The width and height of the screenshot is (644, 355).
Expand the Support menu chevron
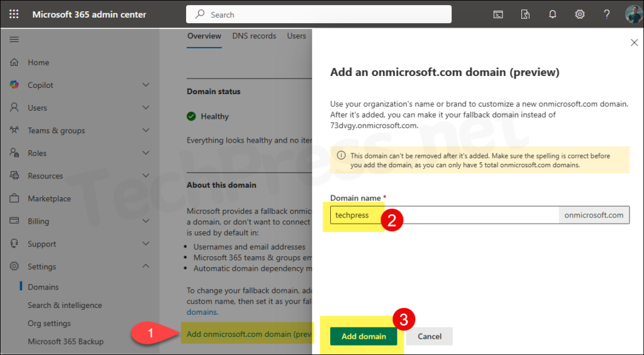pos(146,244)
